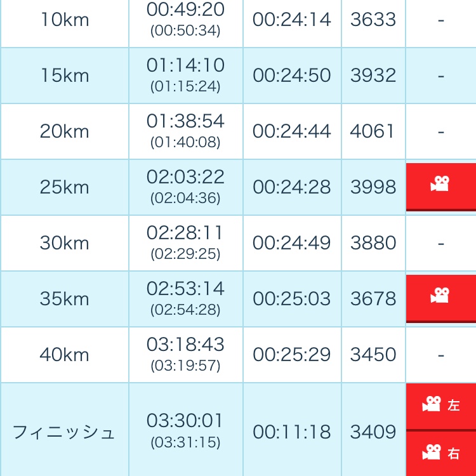Select the 20km rank 4061
The image size is (476, 476).
point(372,131)
